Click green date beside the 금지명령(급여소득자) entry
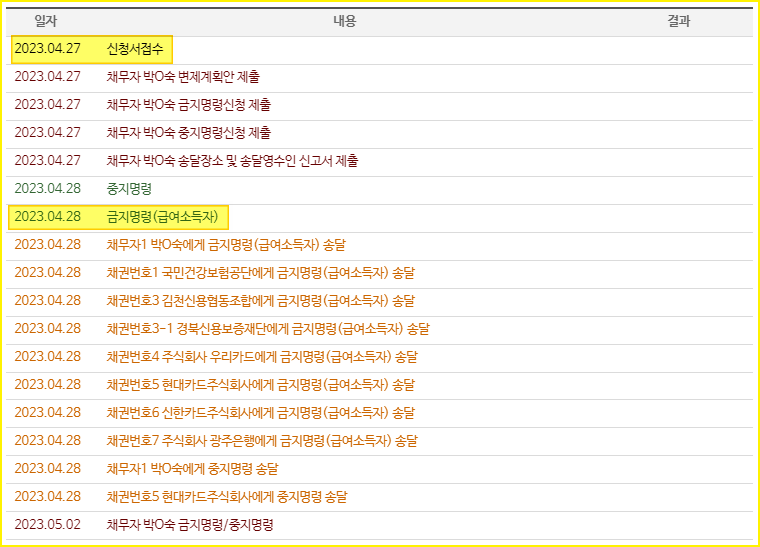Viewport: 760px width, 547px height. point(48,217)
